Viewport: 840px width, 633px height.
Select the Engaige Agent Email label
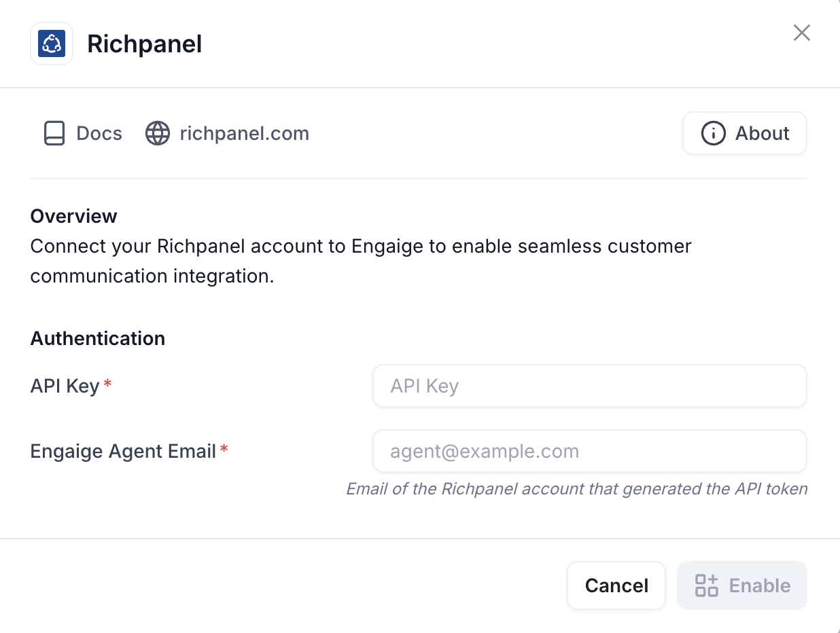tap(123, 451)
